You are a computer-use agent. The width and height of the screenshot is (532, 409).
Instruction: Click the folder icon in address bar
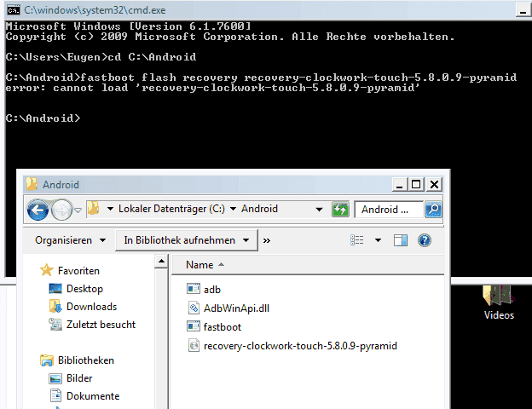[93, 208]
